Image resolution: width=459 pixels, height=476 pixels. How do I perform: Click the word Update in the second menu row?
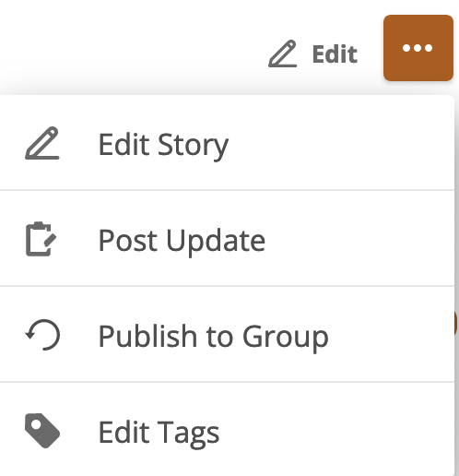click(x=216, y=242)
